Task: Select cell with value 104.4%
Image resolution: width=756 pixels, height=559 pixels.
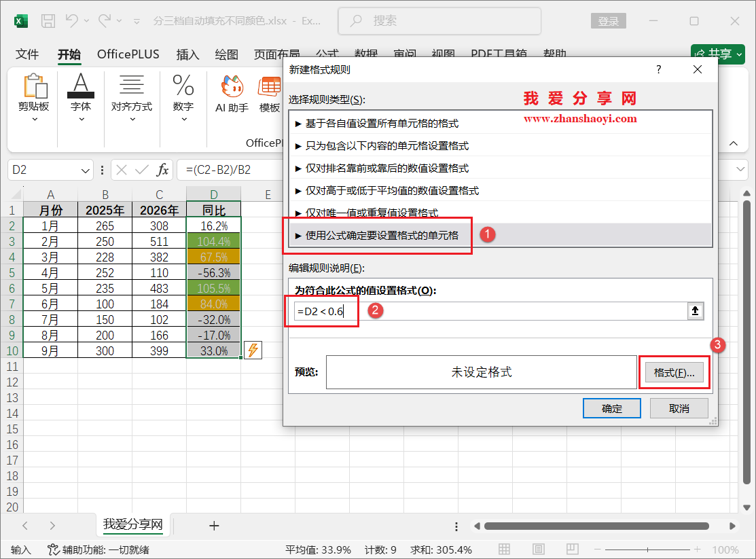Action: point(213,242)
